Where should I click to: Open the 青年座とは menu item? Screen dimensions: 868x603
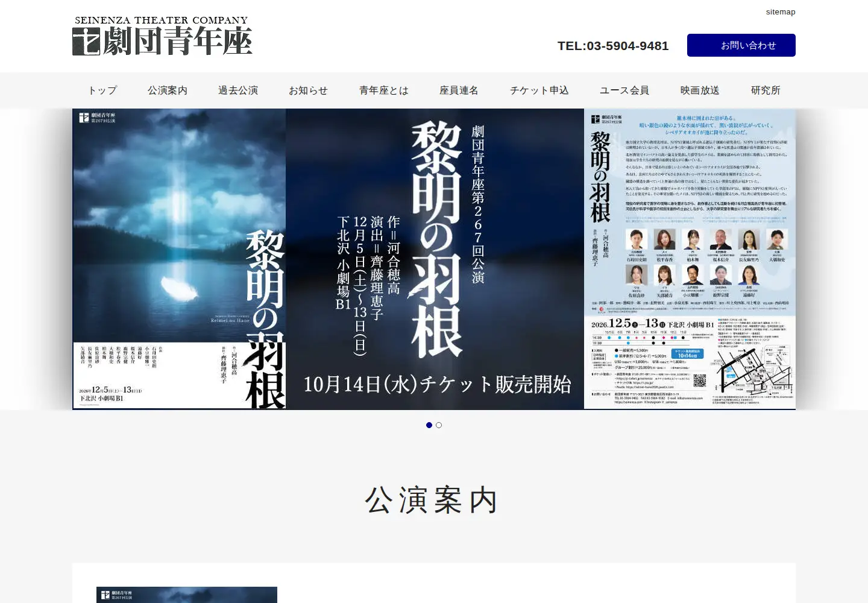pos(384,90)
